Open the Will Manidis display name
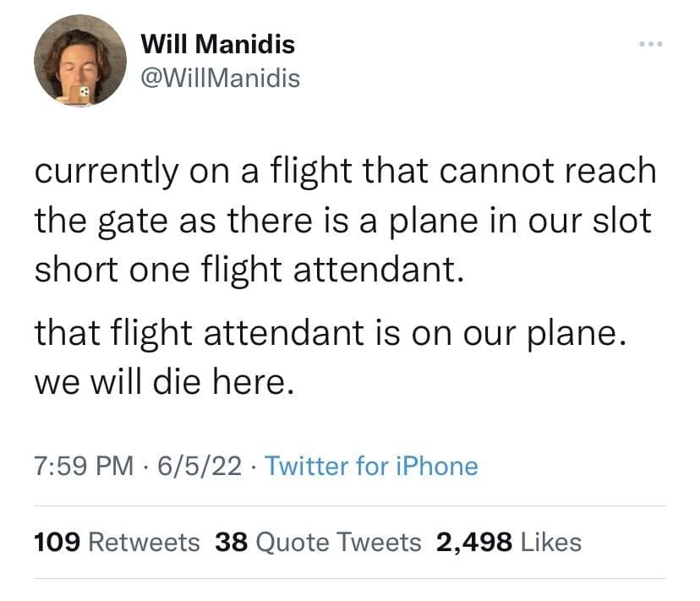Screen dimensions: 700x601 pyautogui.click(x=217, y=43)
